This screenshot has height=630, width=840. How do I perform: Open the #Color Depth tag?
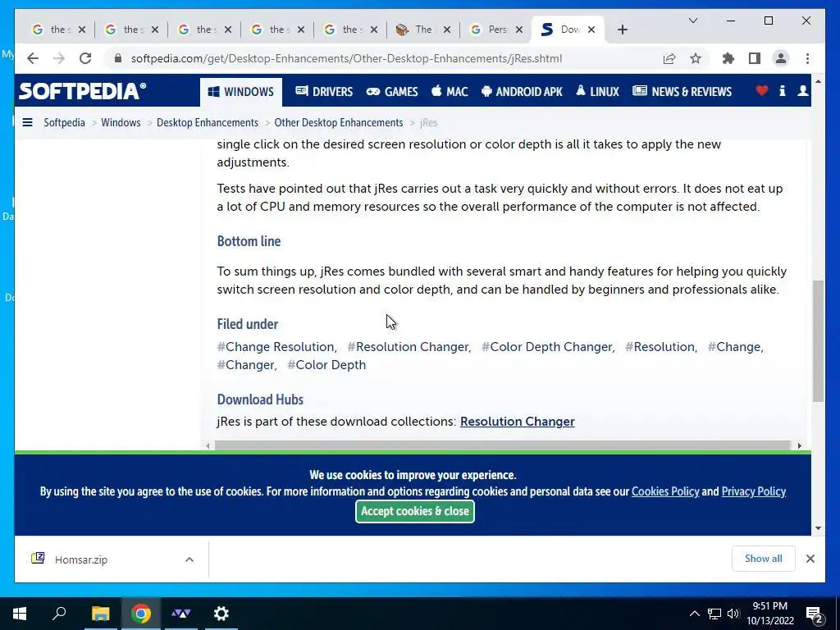click(326, 365)
